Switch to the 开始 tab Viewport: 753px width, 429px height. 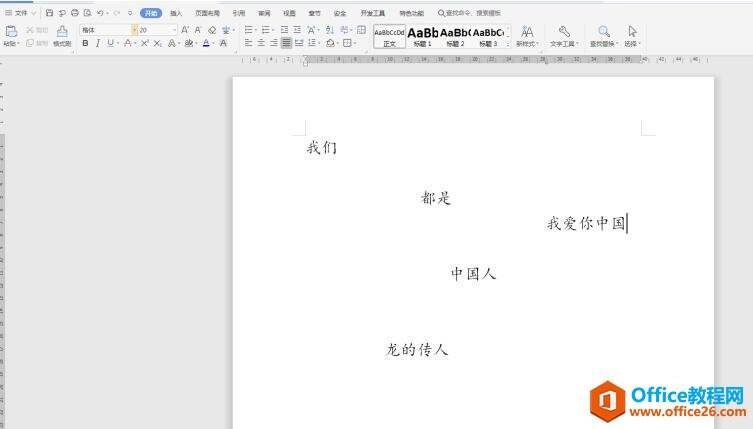click(151, 13)
